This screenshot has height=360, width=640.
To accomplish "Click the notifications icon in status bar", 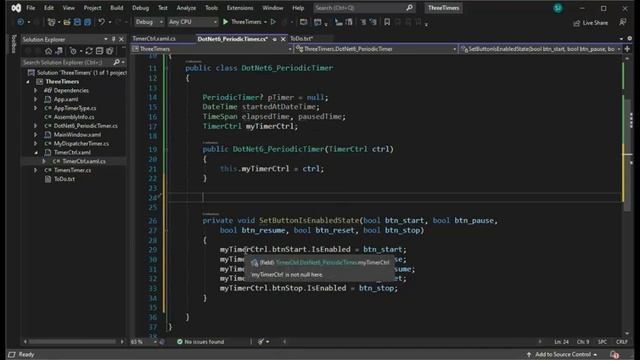I will (x=615, y=355).
